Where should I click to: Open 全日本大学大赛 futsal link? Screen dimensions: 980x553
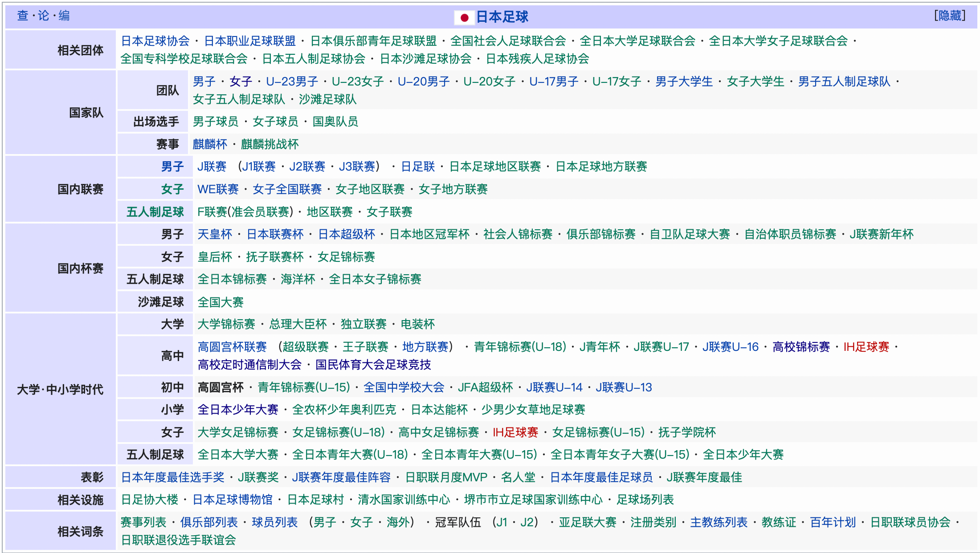click(238, 455)
